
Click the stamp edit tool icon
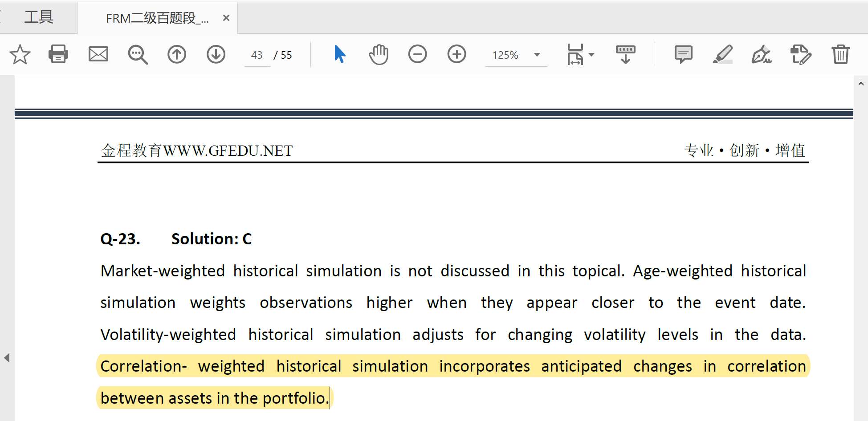pos(801,54)
